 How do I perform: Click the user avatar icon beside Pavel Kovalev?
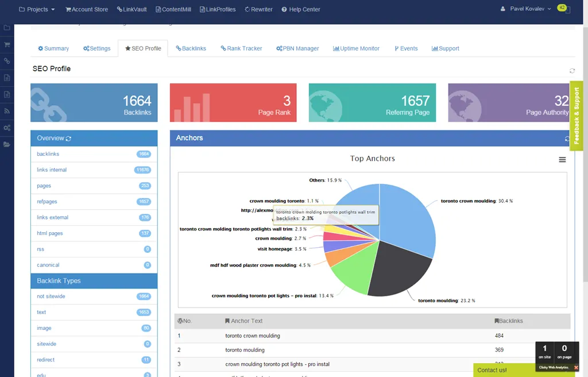tap(502, 9)
